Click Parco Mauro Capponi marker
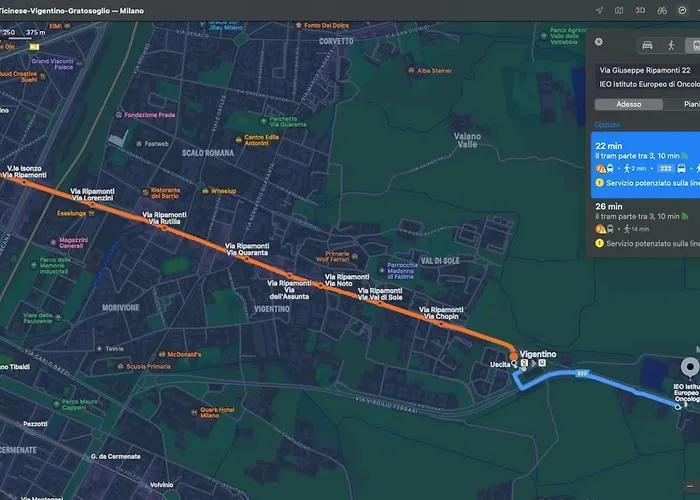The width and height of the screenshot is (700, 500). pyautogui.click(x=56, y=404)
